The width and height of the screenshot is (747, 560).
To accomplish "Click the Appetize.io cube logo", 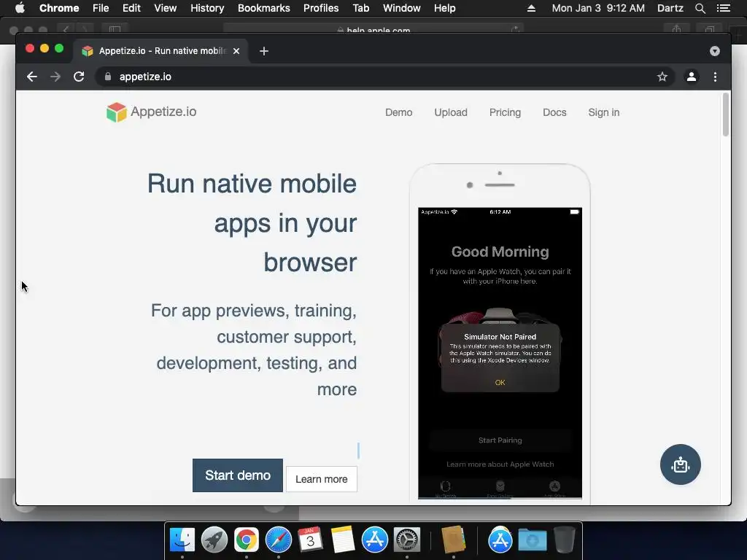I will pos(116,112).
